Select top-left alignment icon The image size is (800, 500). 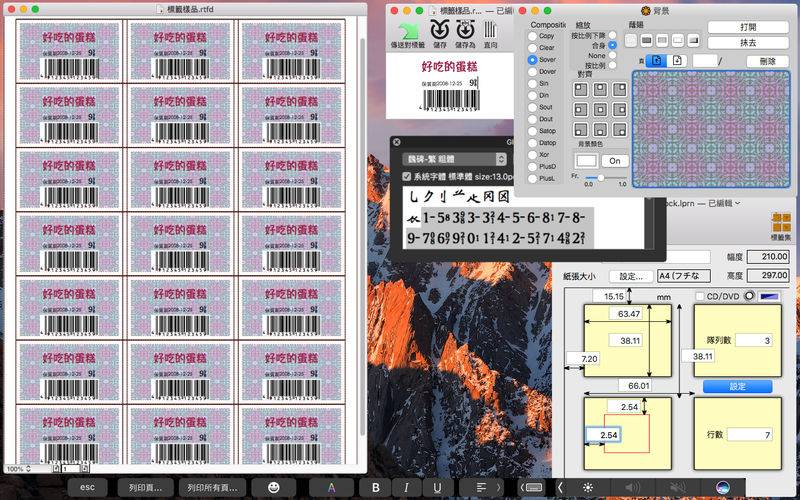[581, 90]
